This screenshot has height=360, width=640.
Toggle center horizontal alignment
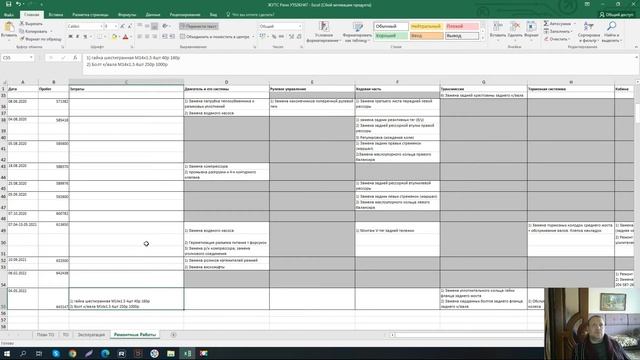[147, 37]
